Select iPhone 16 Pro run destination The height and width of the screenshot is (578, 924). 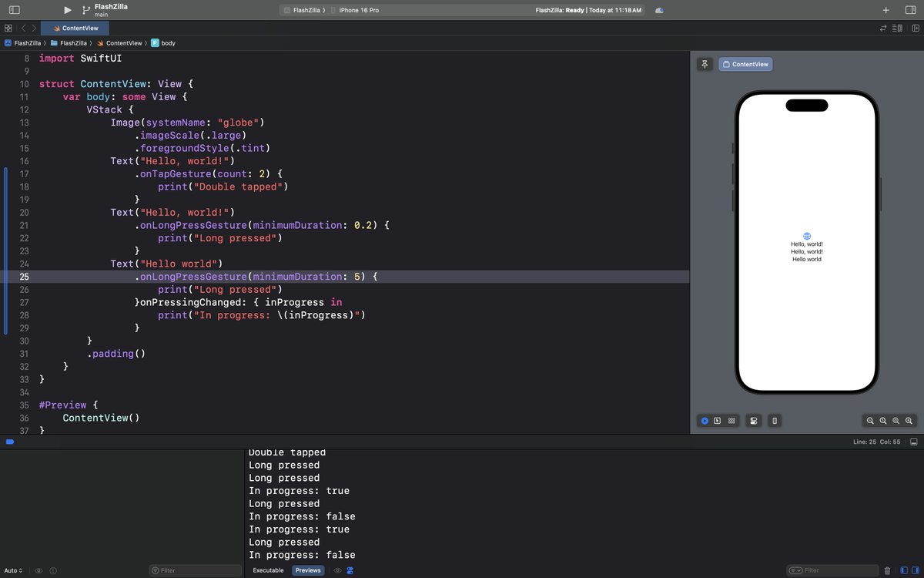354,10
